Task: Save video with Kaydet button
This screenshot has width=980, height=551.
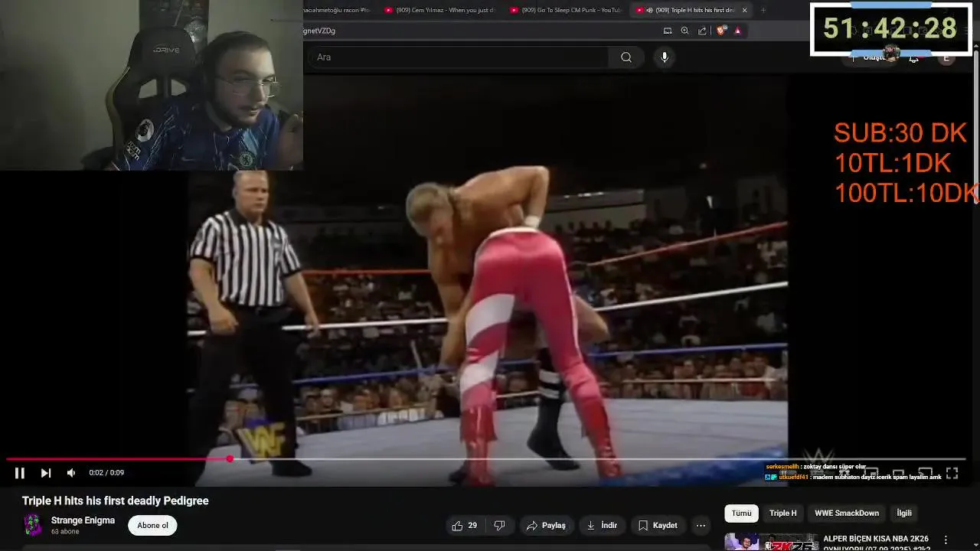Action: click(658, 526)
